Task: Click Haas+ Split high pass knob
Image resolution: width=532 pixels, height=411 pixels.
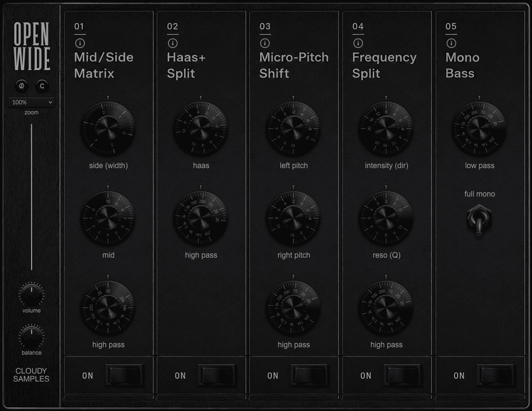Action: [x=201, y=218]
